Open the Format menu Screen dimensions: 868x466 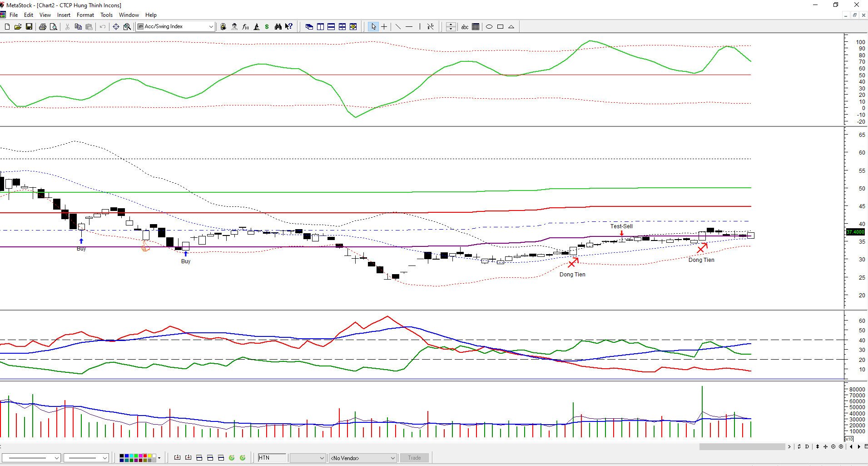point(85,15)
